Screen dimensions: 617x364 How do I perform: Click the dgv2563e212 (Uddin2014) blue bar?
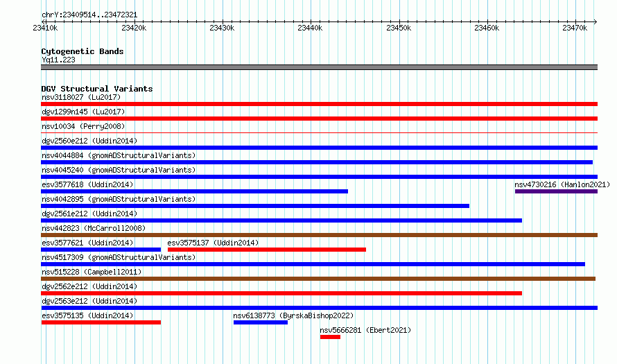[319, 308]
